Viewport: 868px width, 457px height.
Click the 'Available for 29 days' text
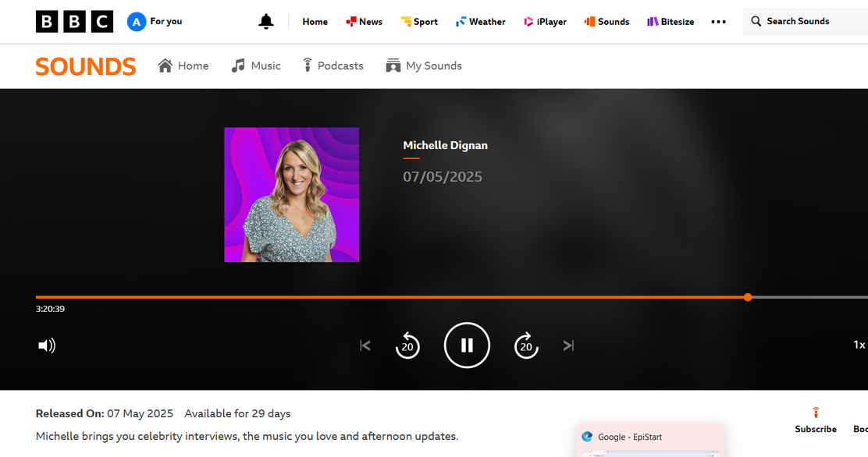pyautogui.click(x=237, y=413)
